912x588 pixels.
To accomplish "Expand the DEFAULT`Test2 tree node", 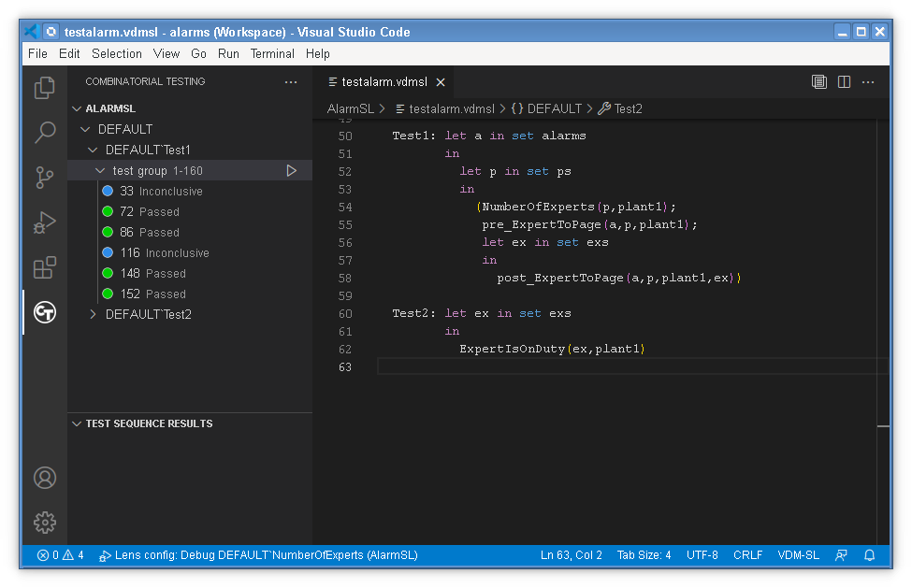I will point(93,314).
